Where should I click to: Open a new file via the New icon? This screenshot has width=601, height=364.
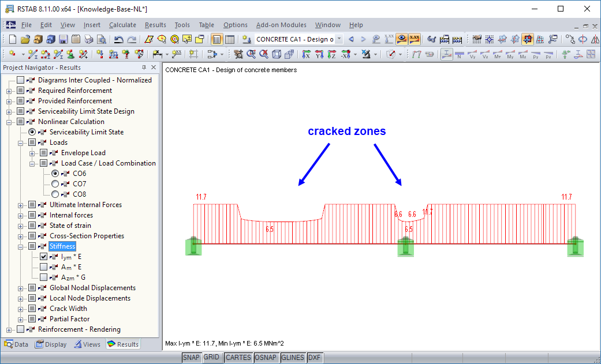(x=12, y=39)
